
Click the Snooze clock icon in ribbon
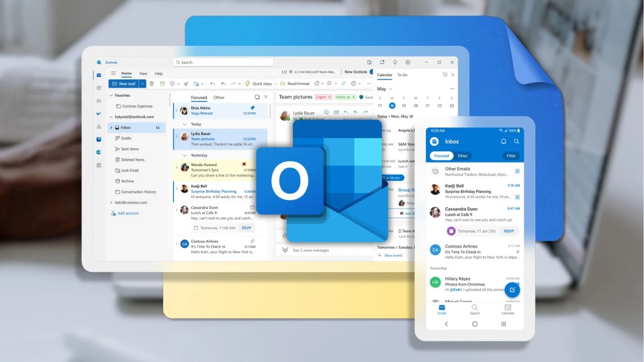[x=354, y=84]
